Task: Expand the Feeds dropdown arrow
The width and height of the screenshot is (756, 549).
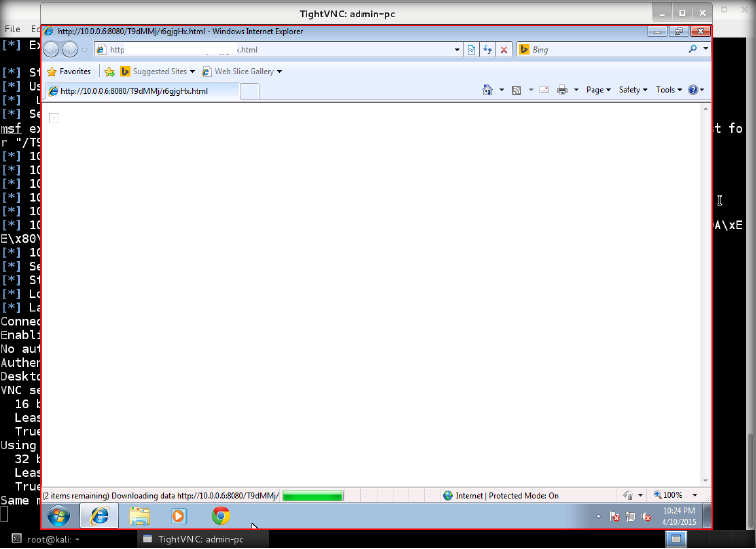Action: (531, 90)
